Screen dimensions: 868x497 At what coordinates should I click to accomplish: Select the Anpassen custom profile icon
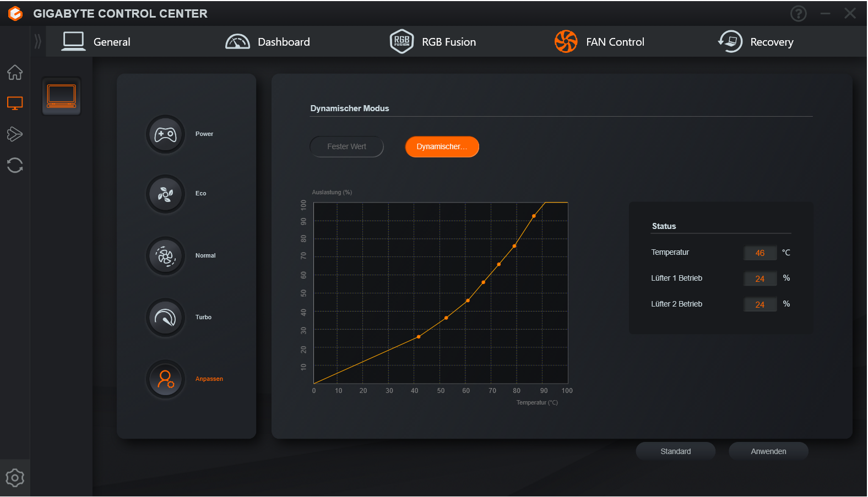pos(165,379)
